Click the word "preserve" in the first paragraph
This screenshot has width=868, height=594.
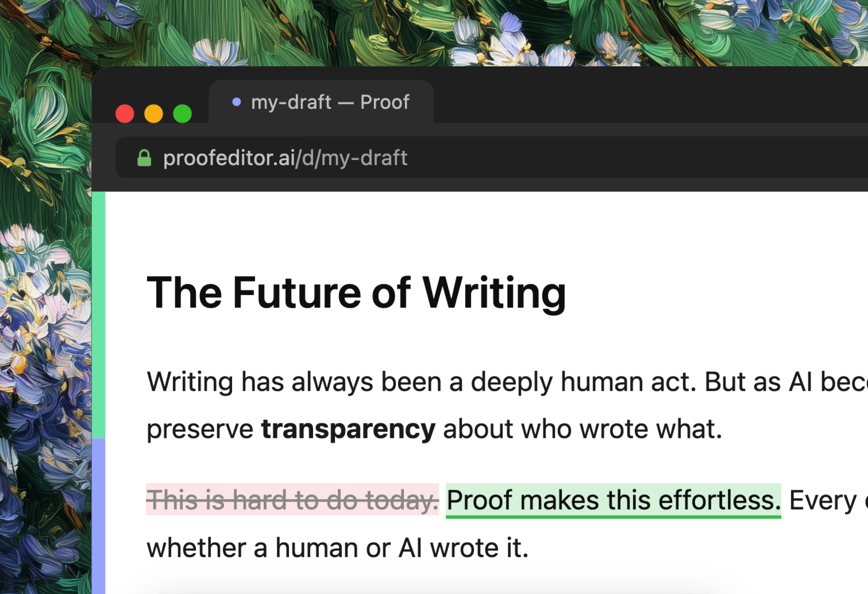(200, 429)
